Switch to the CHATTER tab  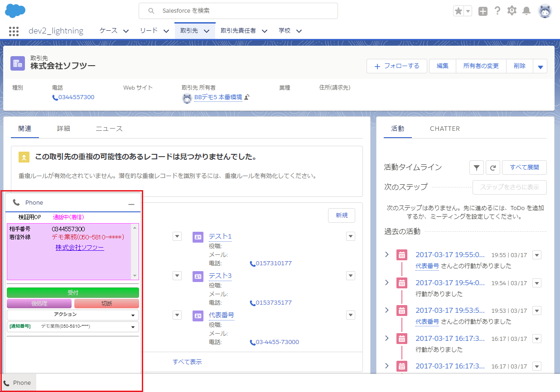[444, 129]
